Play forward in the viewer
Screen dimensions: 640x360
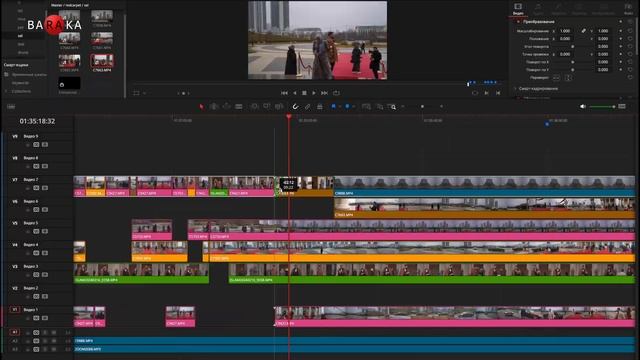tap(313, 93)
